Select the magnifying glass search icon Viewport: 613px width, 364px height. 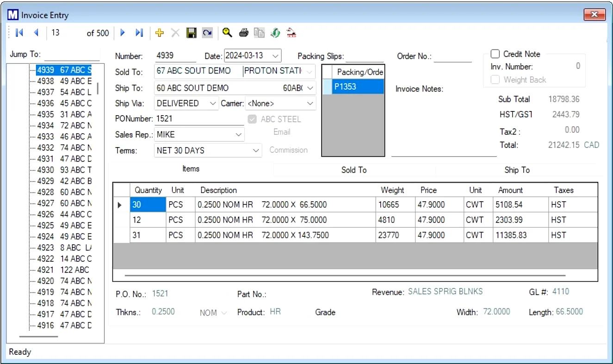tap(227, 32)
